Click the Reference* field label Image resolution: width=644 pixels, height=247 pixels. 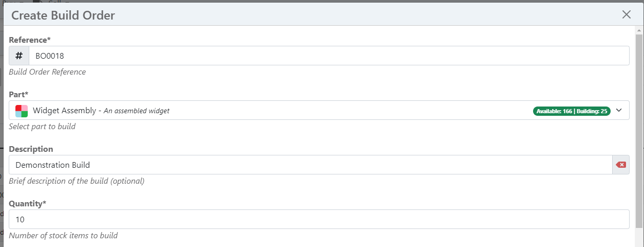[30, 40]
